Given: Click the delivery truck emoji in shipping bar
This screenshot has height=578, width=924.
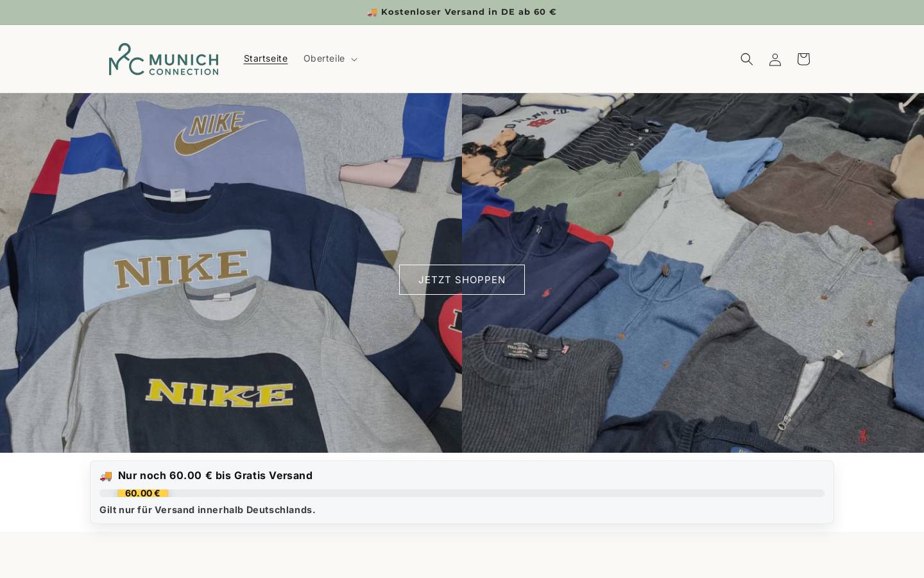Looking at the screenshot, I should pos(106,476).
